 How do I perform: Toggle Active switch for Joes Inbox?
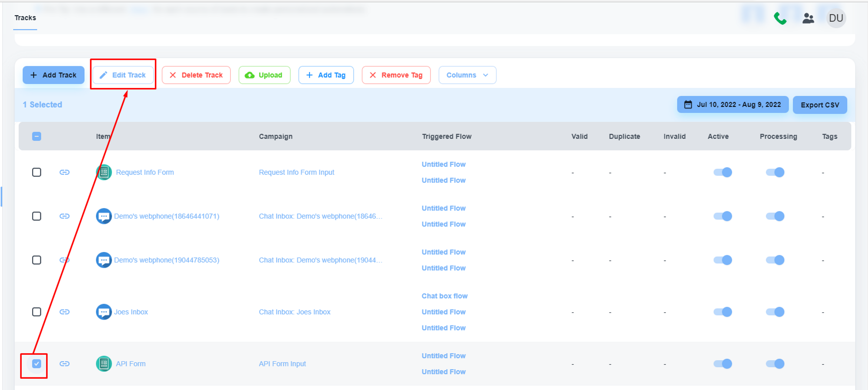(723, 312)
